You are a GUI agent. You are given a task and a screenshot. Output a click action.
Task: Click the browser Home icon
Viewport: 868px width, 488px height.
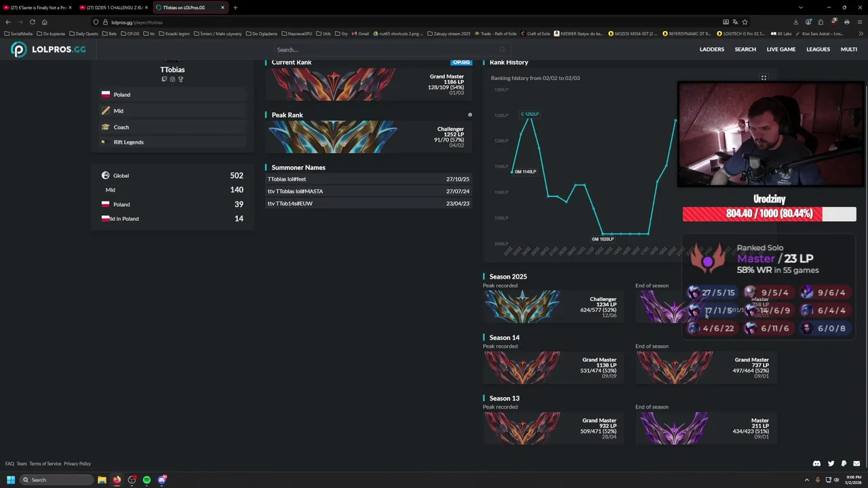pos(45,22)
